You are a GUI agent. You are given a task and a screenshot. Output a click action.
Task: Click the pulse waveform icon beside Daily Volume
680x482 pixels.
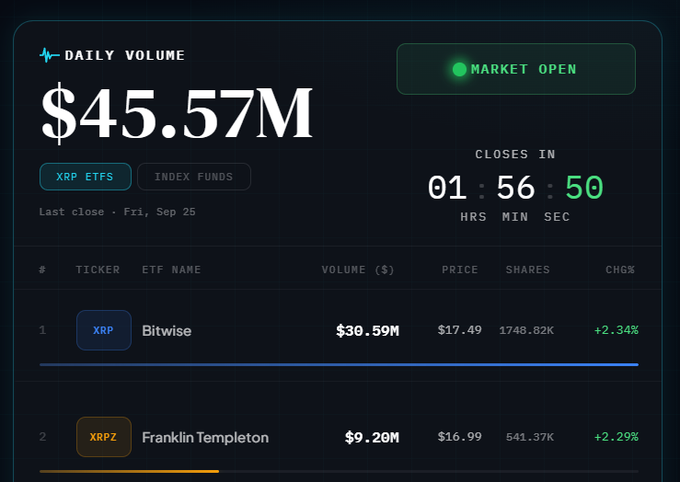(x=49, y=55)
